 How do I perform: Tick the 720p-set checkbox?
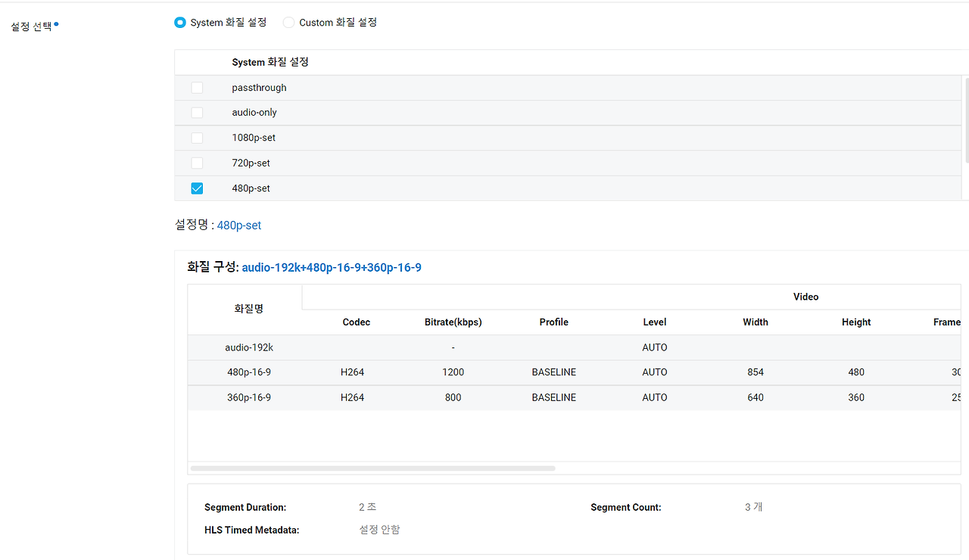click(197, 163)
